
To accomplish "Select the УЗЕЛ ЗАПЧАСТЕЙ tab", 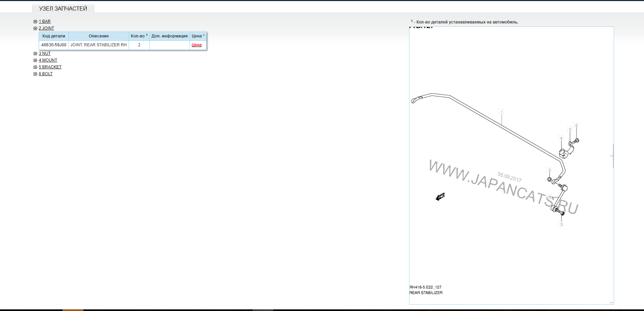I will 63,9.
